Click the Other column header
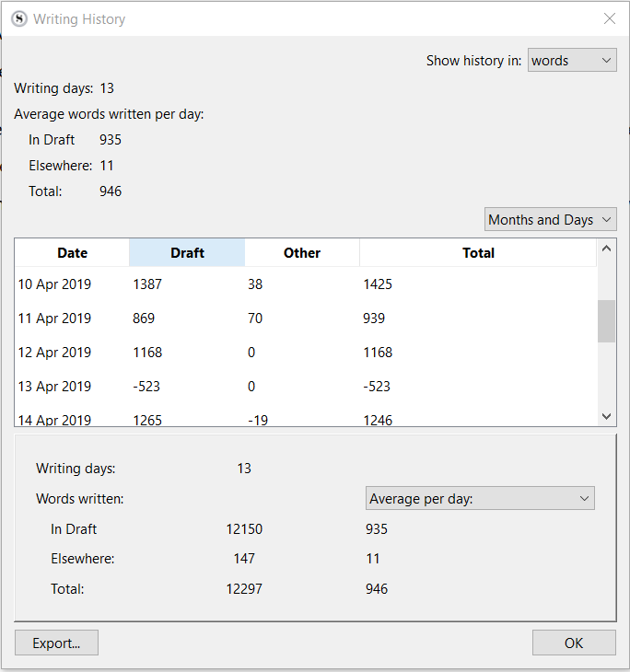 click(x=302, y=253)
